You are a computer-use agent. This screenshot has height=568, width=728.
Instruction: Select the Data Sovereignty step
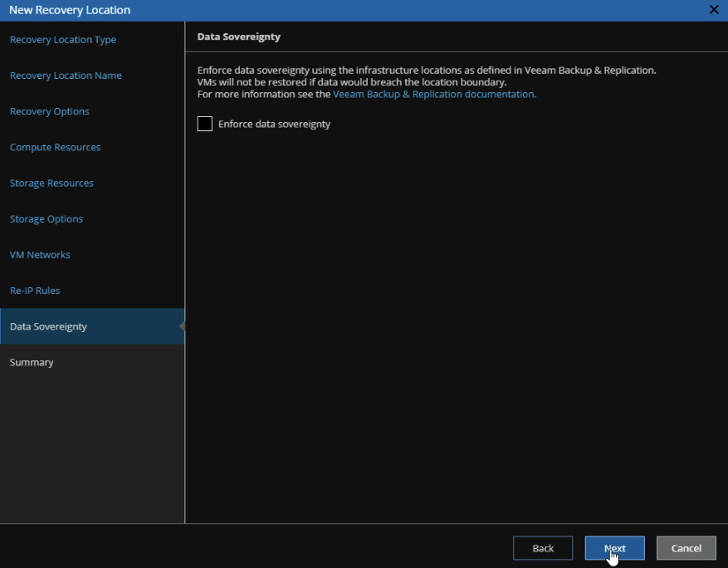(92, 326)
